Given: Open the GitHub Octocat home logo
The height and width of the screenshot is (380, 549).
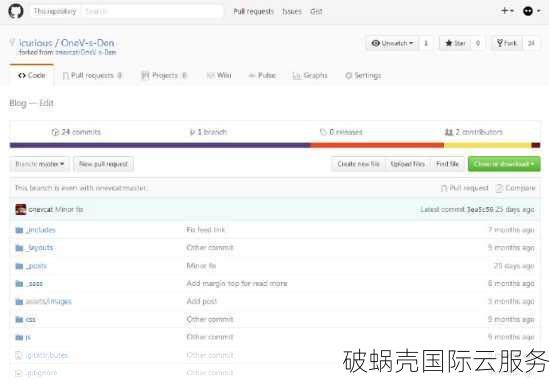Looking at the screenshot, I should pos(16,11).
